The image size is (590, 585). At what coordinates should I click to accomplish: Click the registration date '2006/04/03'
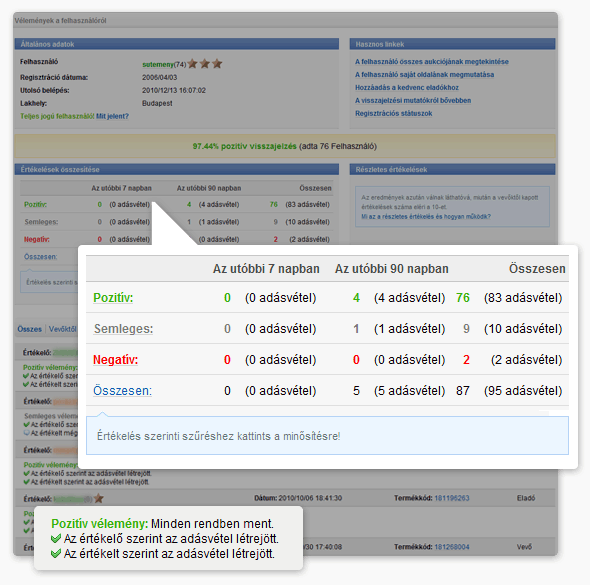tap(159, 77)
